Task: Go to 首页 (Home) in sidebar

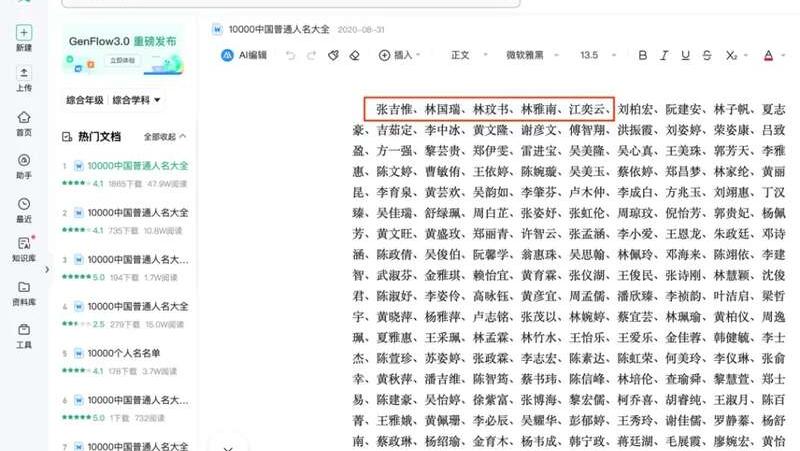Action: 24,122
